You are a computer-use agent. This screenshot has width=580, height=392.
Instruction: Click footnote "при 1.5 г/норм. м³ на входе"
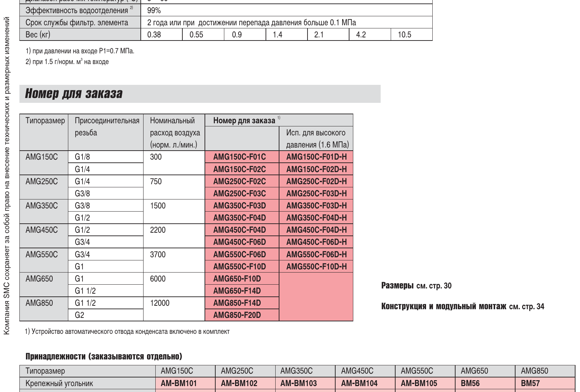(x=67, y=62)
